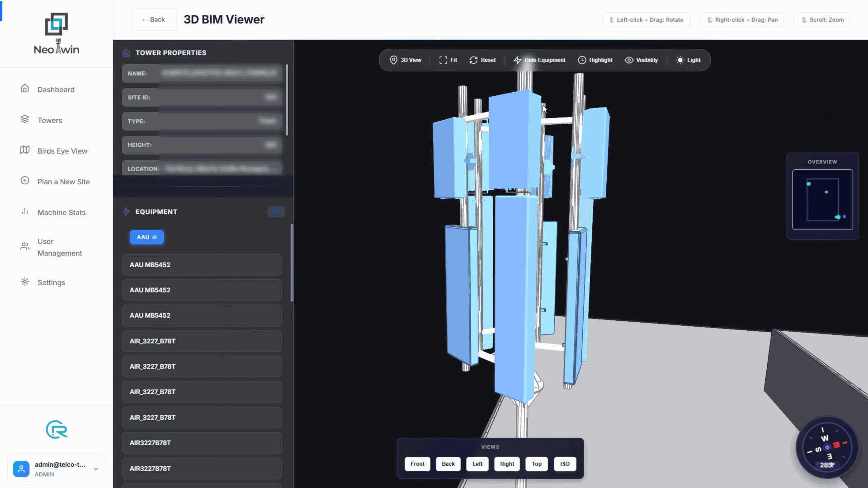Open Machine Stats panel

pyautogui.click(x=61, y=212)
